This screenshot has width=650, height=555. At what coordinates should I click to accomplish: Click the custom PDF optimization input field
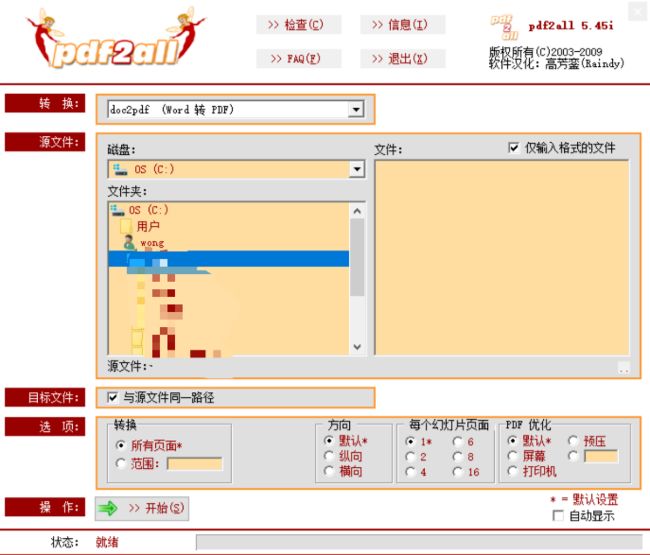coord(601,456)
